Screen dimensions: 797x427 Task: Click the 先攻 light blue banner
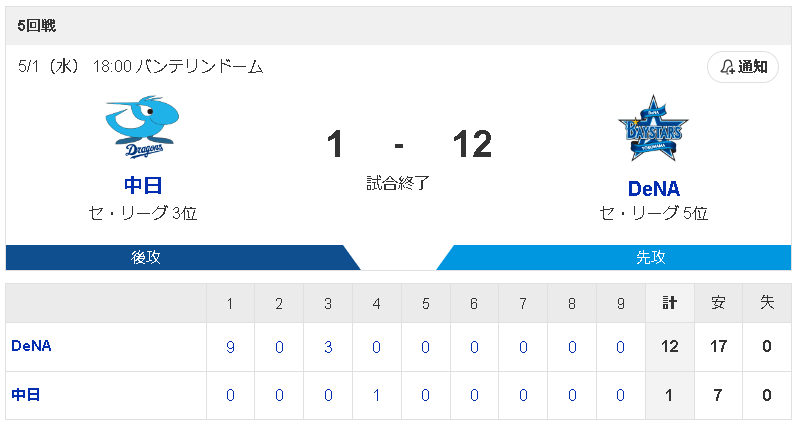click(x=614, y=258)
